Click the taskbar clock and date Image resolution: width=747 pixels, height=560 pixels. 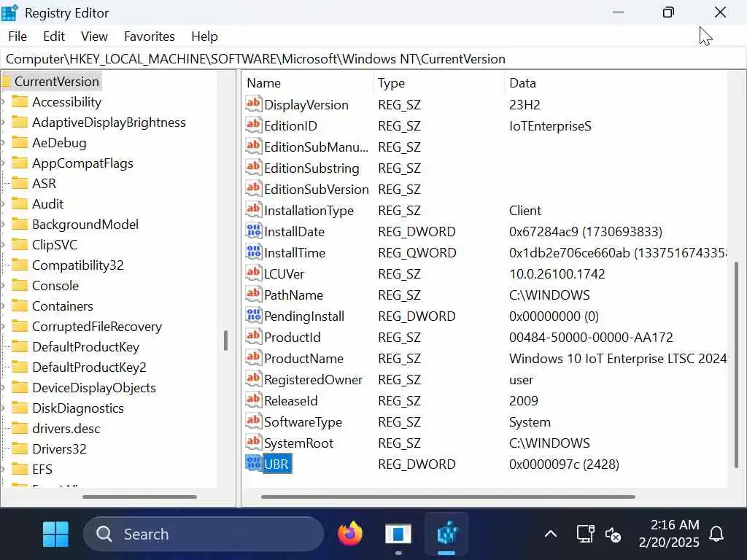pyautogui.click(x=670, y=533)
